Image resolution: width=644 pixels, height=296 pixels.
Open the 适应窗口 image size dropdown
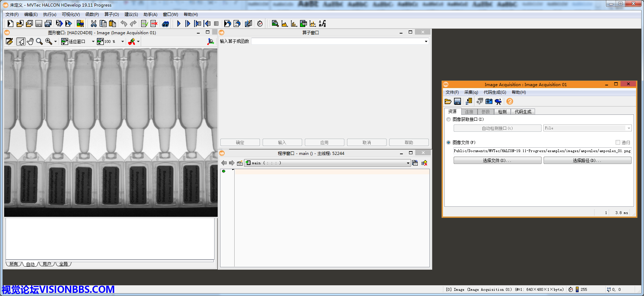(x=93, y=41)
